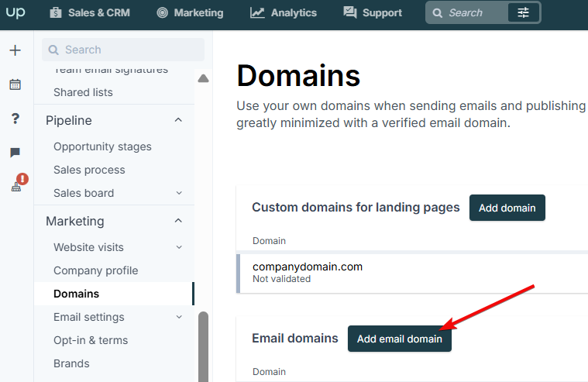This screenshot has height=382, width=588.
Task: Open Website visits settings
Action: click(88, 248)
